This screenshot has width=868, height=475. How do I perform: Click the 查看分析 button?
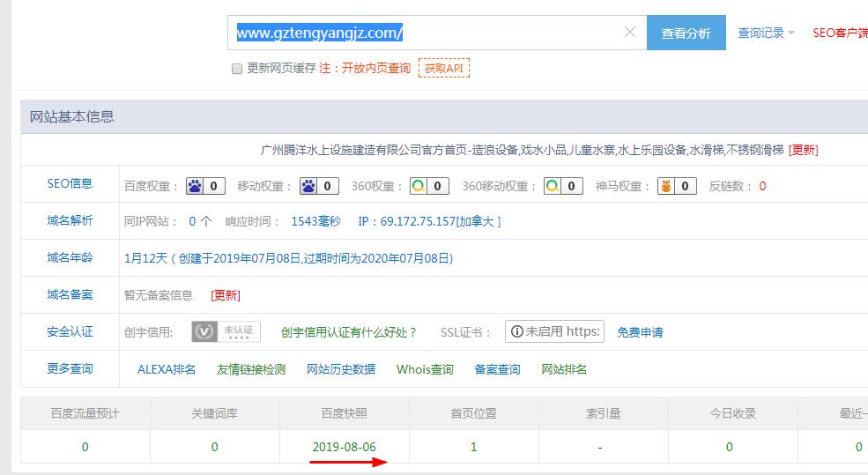pyautogui.click(x=686, y=33)
